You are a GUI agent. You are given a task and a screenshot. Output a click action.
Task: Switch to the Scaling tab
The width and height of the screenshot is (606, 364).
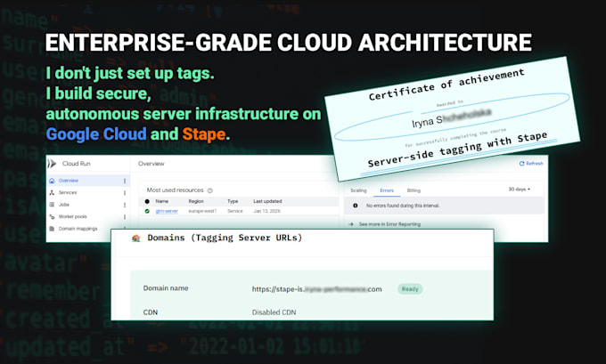pyautogui.click(x=358, y=190)
